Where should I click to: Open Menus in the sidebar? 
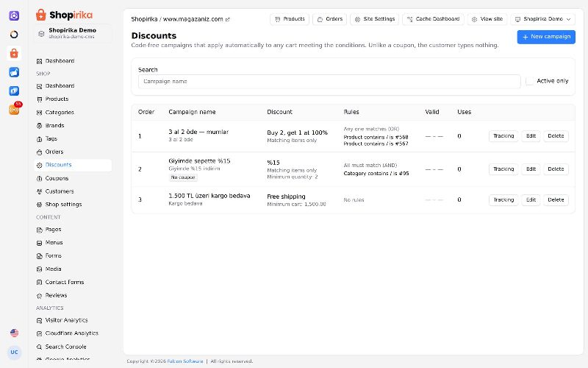(73, 243)
